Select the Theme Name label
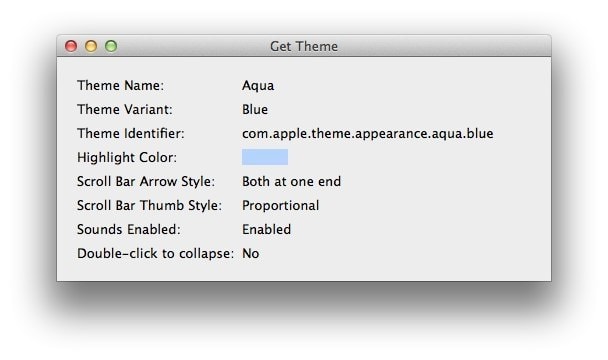The width and height of the screenshot is (608, 360). 121,85
